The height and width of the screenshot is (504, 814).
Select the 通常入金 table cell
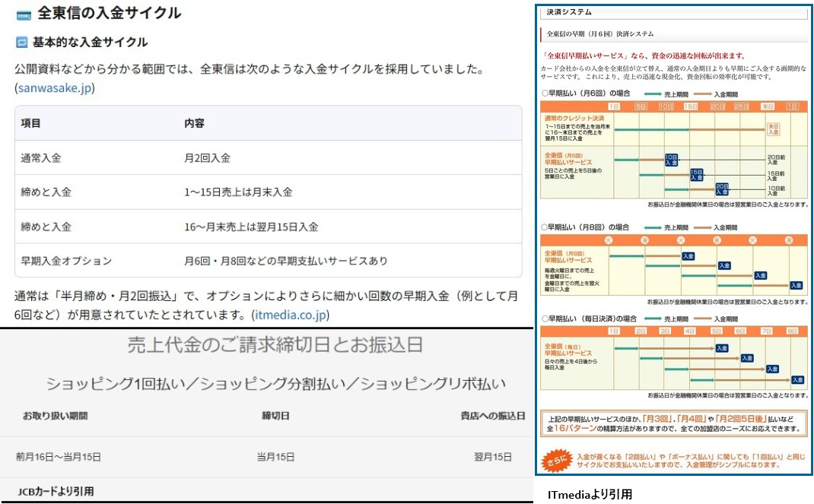pos(41,158)
